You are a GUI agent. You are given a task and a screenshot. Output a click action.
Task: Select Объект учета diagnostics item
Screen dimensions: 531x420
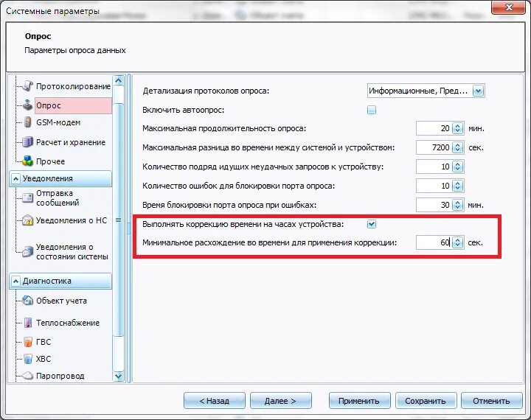coord(61,301)
